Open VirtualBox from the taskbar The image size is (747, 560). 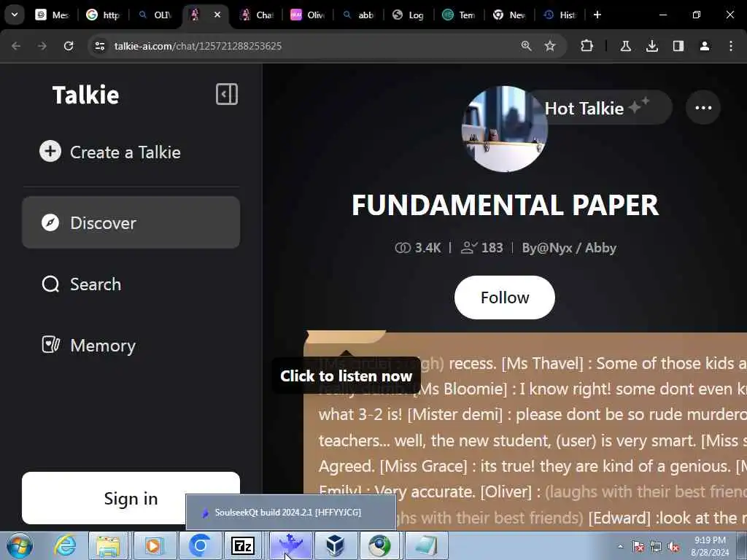[336, 545]
